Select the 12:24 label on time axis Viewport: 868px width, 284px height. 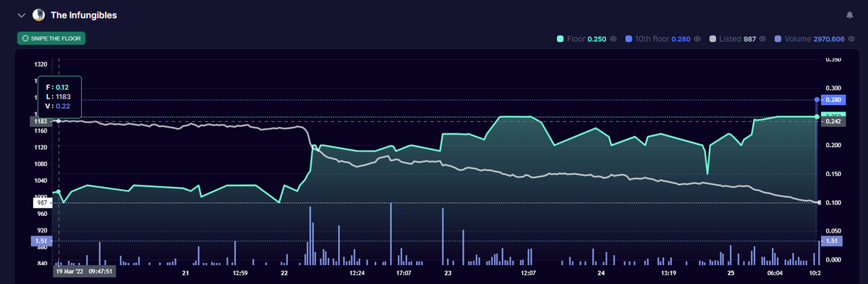click(357, 274)
